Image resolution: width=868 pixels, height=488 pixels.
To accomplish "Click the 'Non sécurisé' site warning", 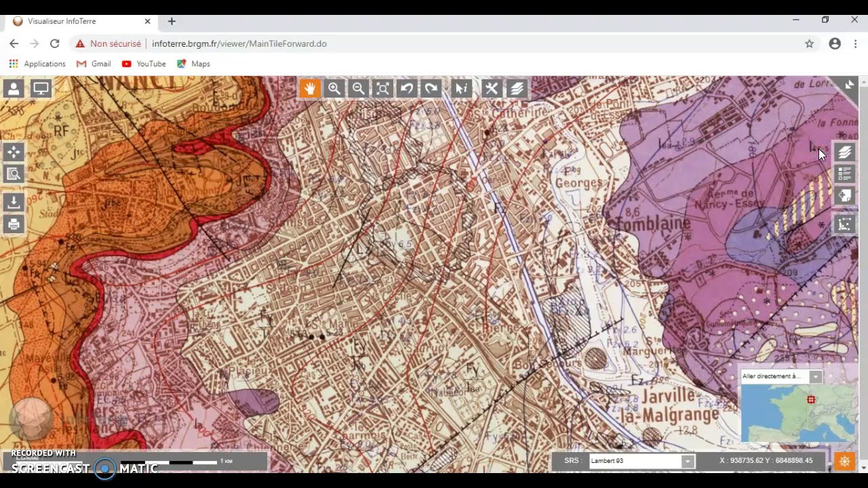I will [108, 43].
